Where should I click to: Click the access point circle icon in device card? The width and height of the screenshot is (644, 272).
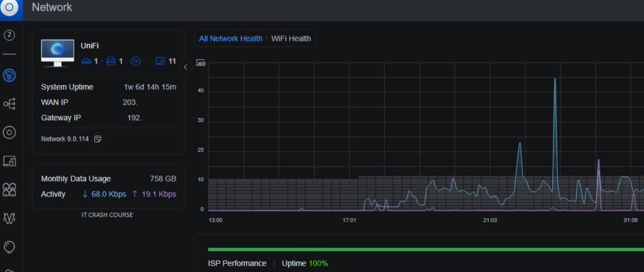tap(136, 61)
